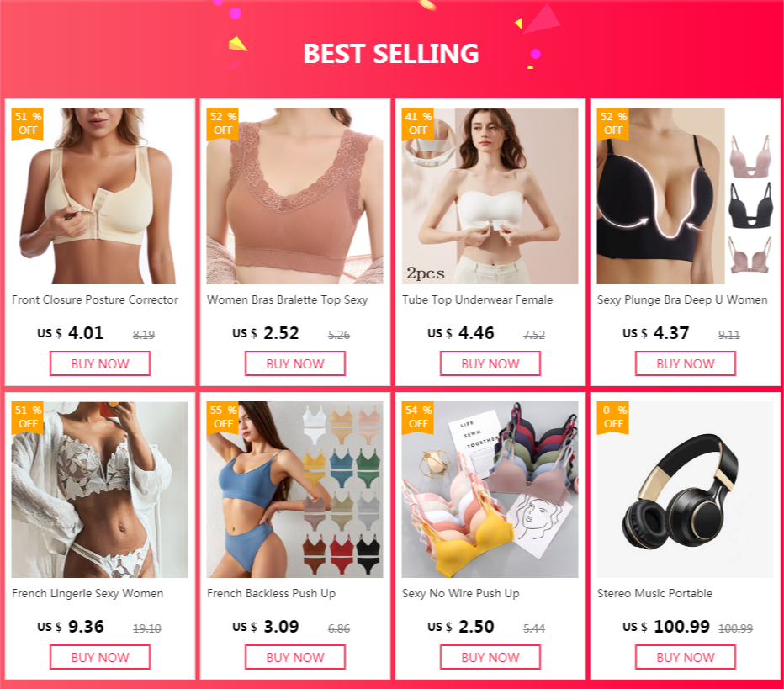Click BUY NOW under French Lingerie Sexy Women

click(x=100, y=657)
